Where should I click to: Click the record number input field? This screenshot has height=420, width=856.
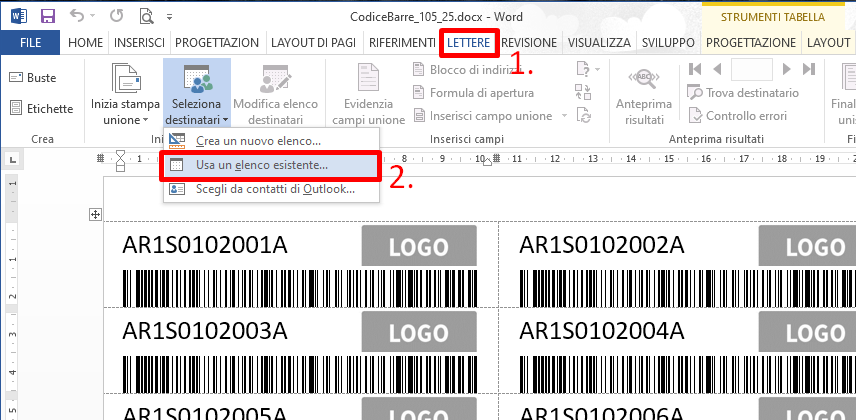click(752, 69)
